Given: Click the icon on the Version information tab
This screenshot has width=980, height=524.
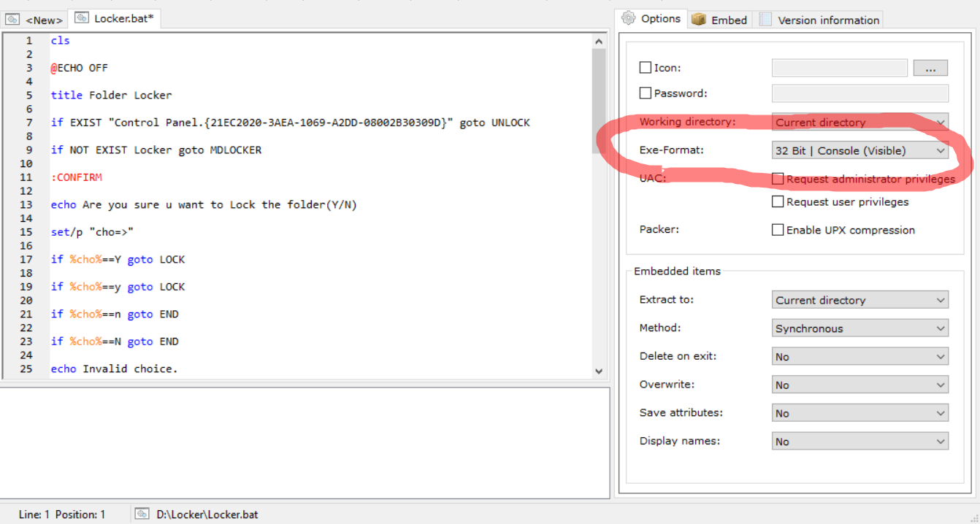Looking at the screenshot, I should (x=764, y=20).
